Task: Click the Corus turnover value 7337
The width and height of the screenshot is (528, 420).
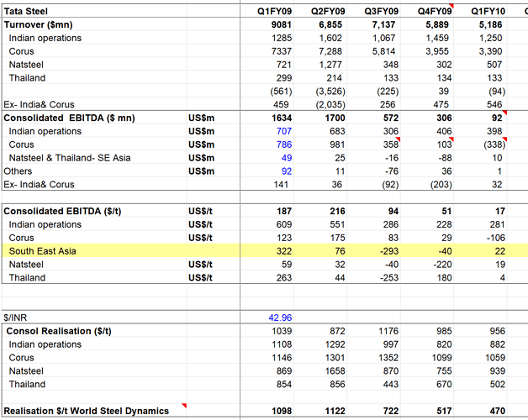Action: pyautogui.click(x=282, y=51)
